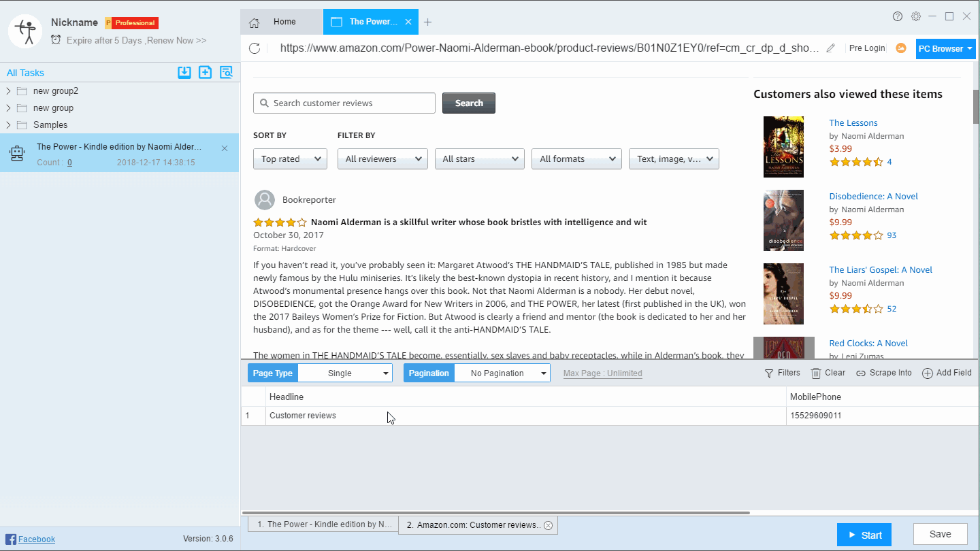The height and width of the screenshot is (551, 980).
Task: Click Filters funnel icon
Action: (769, 373)
